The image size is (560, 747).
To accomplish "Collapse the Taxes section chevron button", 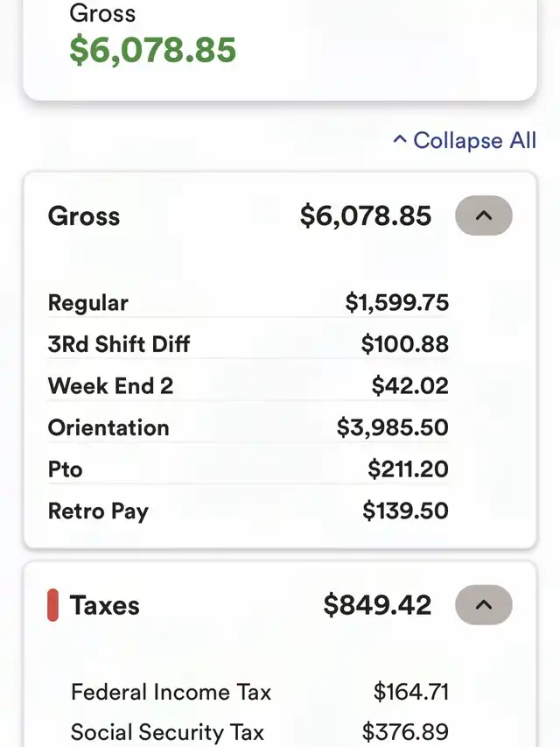I will pos(483,605).
